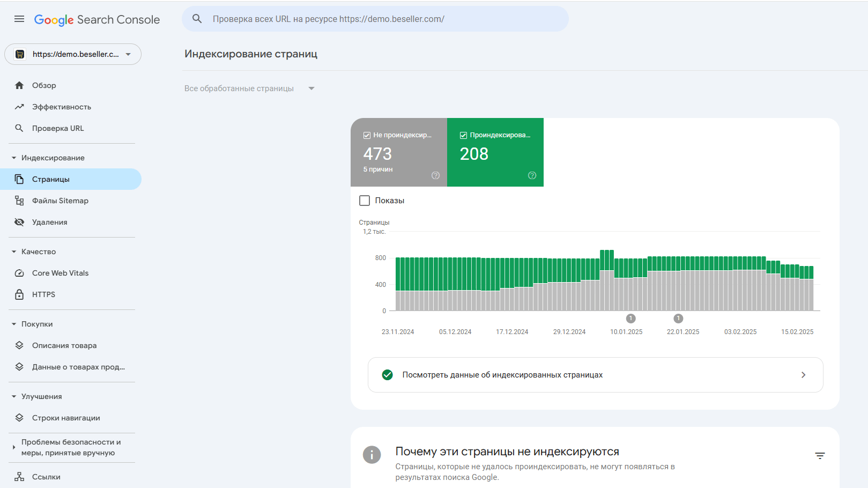The image size is (868, 488).
Task: Select Удаления menu item
Action: coord(50,222)
